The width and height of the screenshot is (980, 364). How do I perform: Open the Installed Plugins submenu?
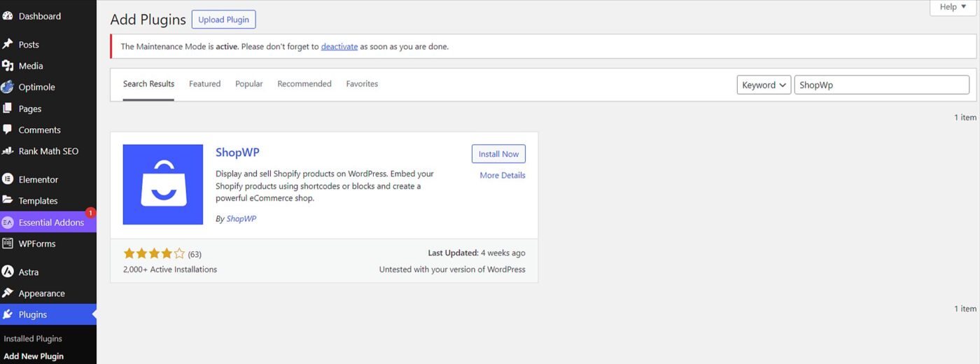pyautogui.click(x=33, y=339)
